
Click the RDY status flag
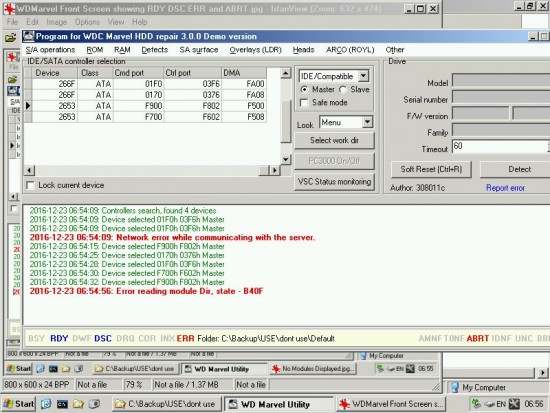(59, 339)
